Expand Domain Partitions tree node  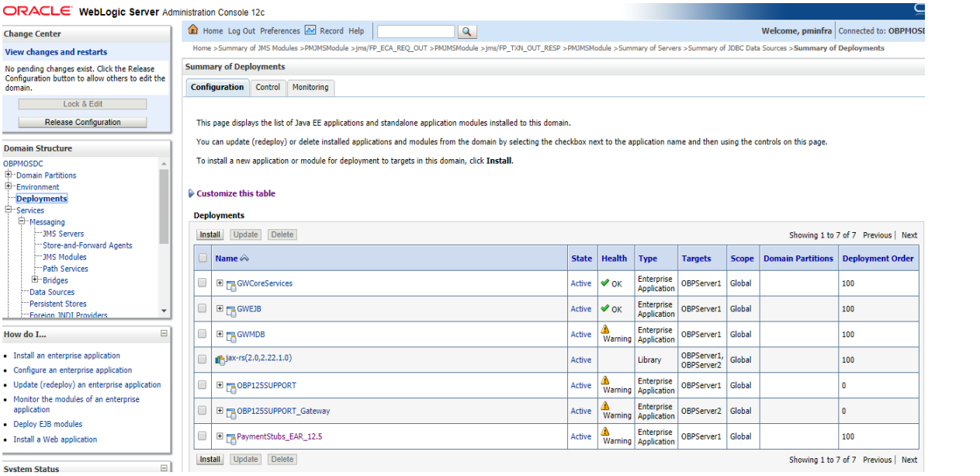point(9,175)
